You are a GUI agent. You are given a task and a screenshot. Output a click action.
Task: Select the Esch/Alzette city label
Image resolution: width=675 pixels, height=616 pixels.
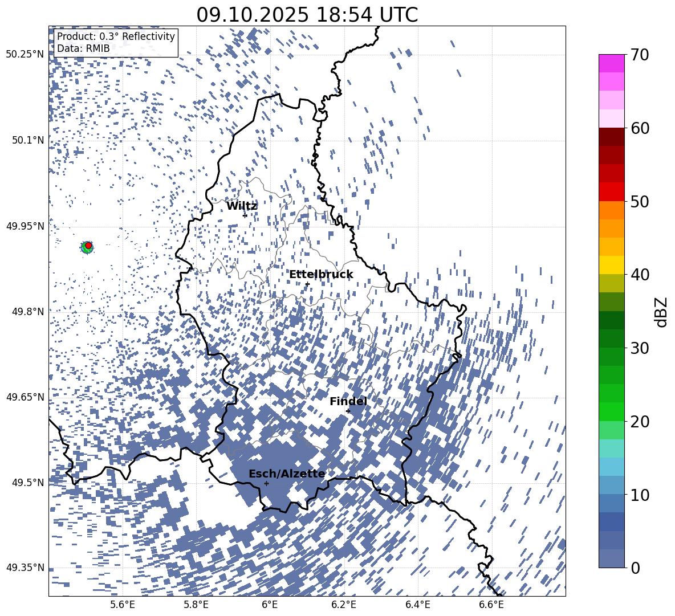click(x=287, y=474)
